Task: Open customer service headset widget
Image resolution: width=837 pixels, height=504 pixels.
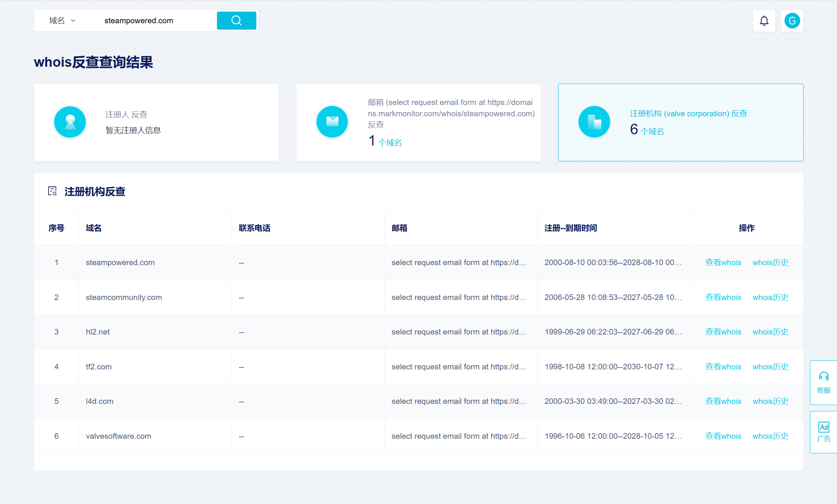Action: [823, 382]
